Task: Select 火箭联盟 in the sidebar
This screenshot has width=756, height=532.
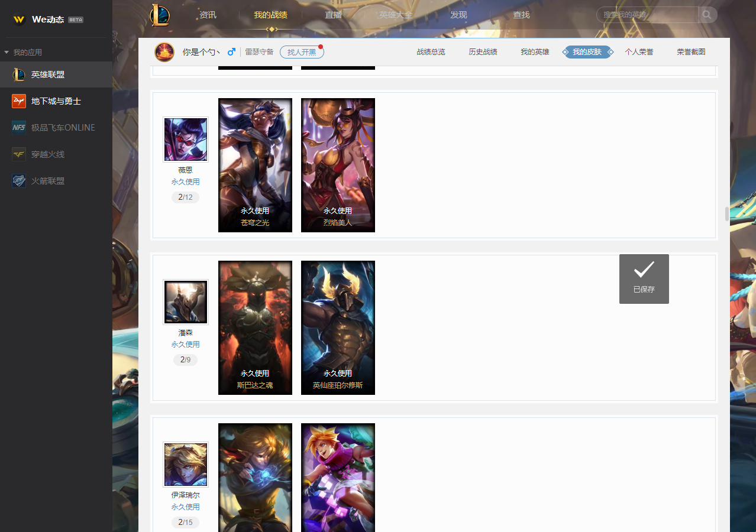Action: (56, 181)
